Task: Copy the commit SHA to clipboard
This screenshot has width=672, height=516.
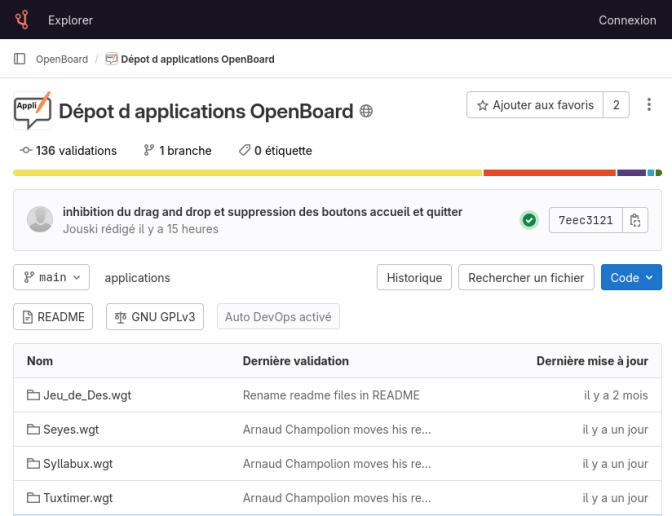Action: [x=635, y=220]
